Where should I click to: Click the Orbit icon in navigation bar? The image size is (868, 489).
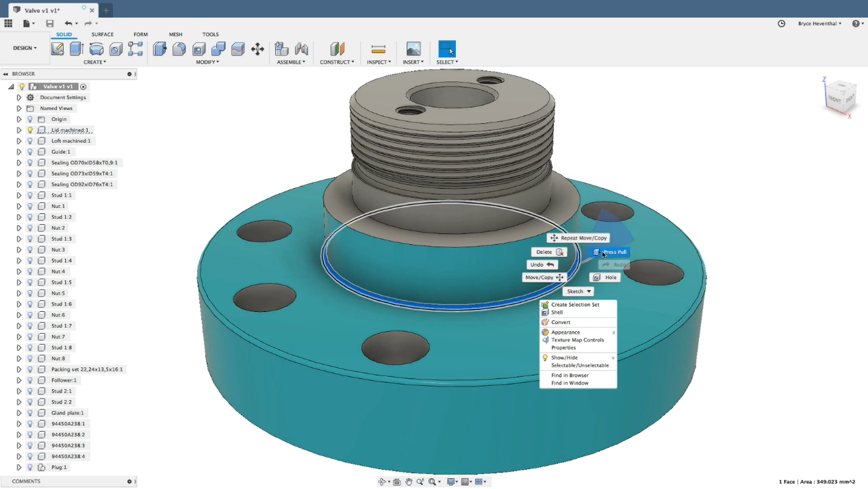pos(382,481)
